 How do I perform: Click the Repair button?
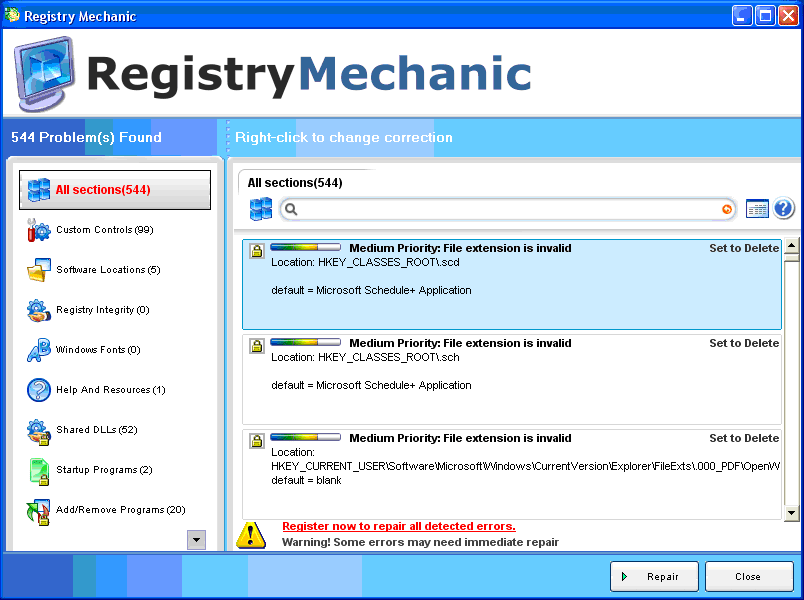point(654,576)
